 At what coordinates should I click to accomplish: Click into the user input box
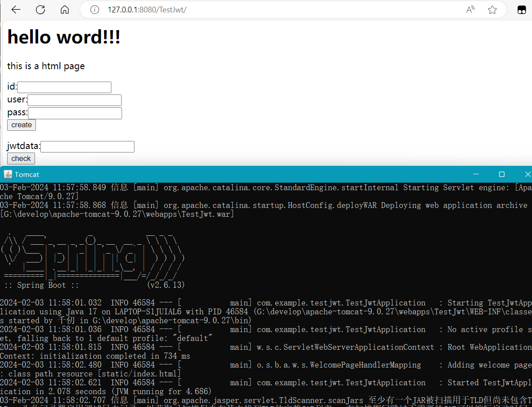pos(74,100)
